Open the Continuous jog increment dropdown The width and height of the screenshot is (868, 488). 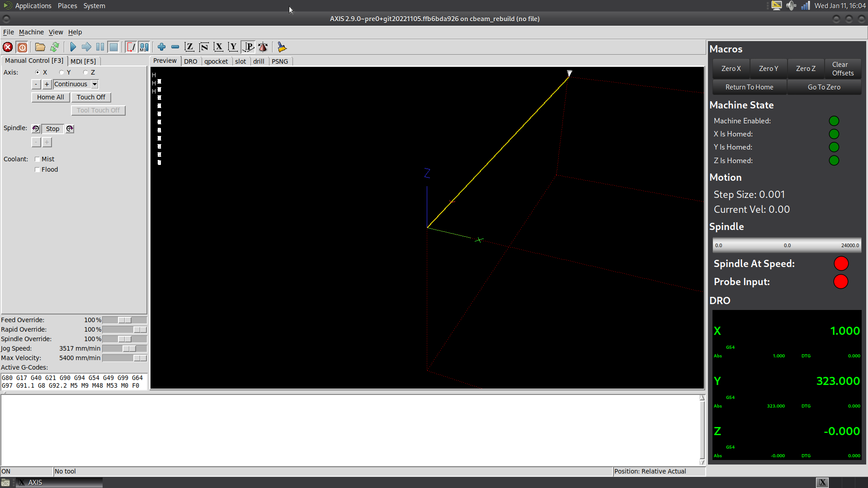pos(94,84)
